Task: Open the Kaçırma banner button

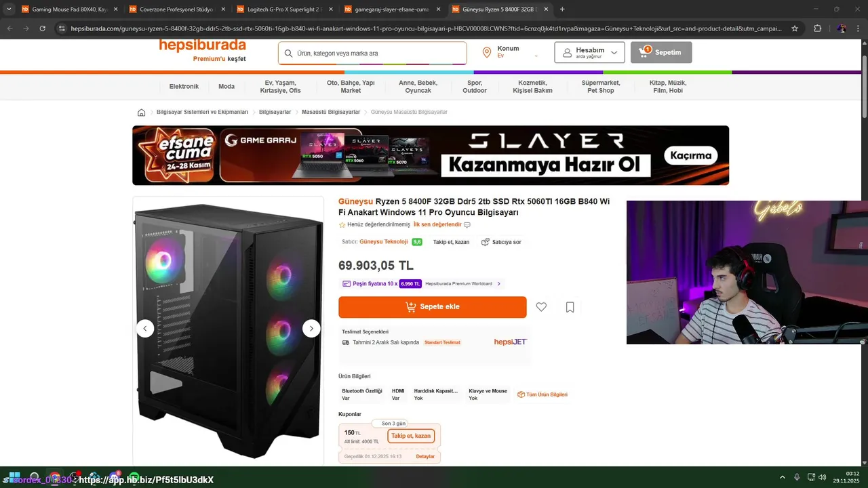Action: pyautogui.click(x=691, y=155)
